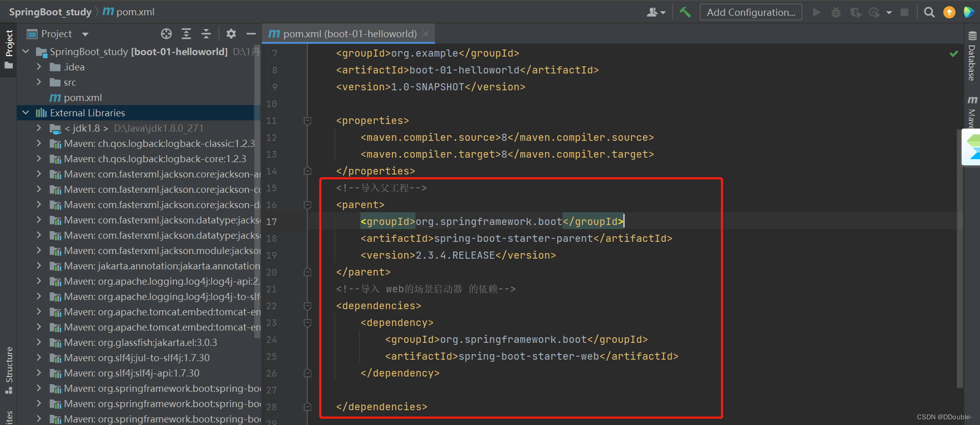Screen dimensions: 980x425
Task: Click the Build project hammer icon
Action: (x=685, y=12)
